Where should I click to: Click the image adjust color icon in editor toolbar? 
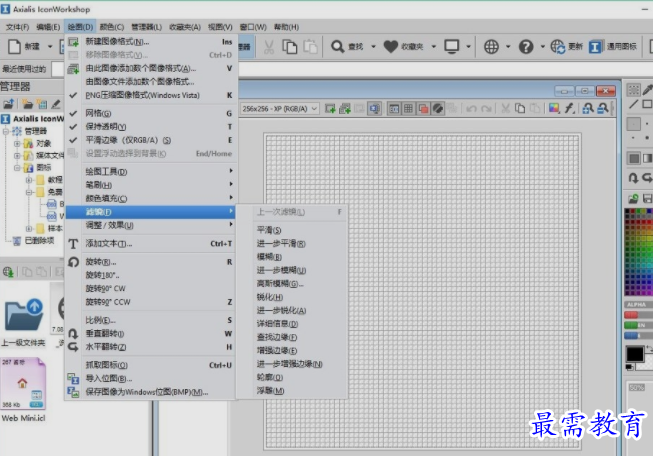click(x=554, y=109)
